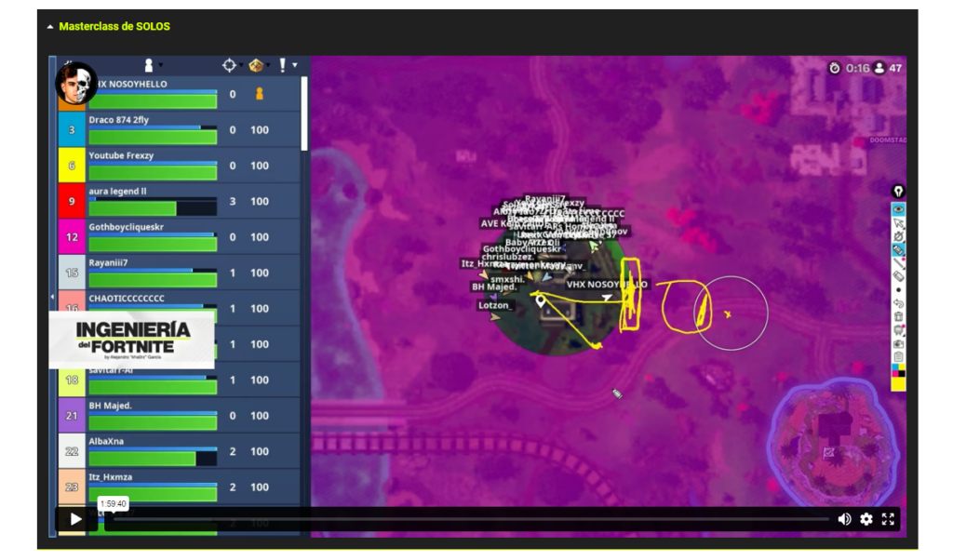
Task: Click the clipboard icon in the drawing toolbar
Action: (x=898, y=356)
